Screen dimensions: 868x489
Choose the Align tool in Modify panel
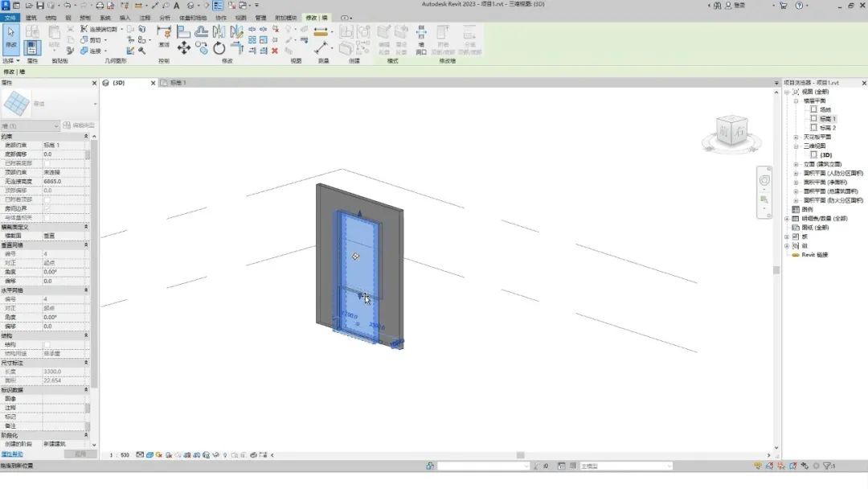click(x=183, y=31)
